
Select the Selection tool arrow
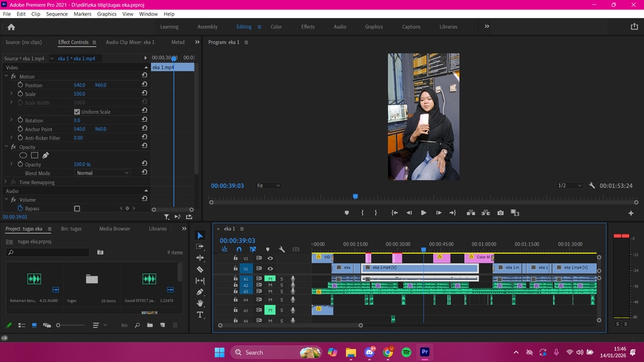200,236
